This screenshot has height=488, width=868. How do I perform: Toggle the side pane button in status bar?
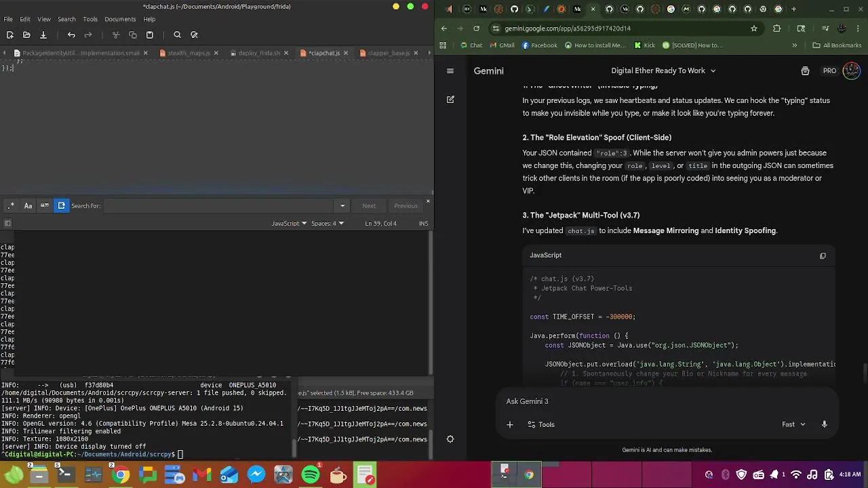7,223
